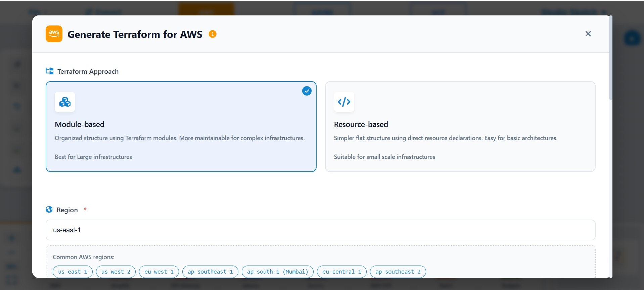This screenshot has height=290, width=644.
Task: Choose the us-west-2 region chip
Action: point(116,272)
